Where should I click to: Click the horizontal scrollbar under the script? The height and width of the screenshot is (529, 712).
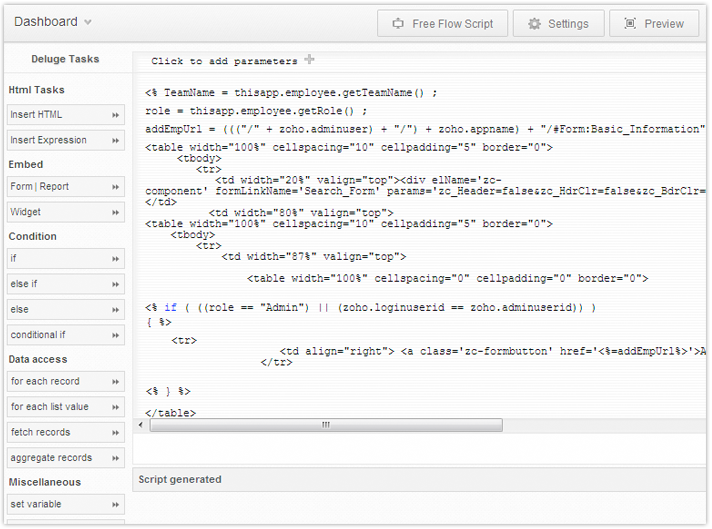pyautogui.click(x=325, y=425)
